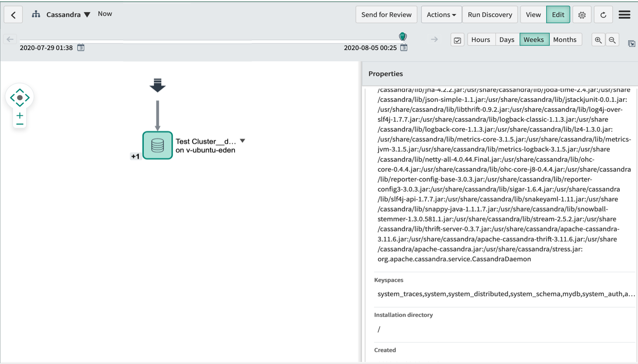Set timeline scale to Days
638x364 pixels.
point(507,40)
